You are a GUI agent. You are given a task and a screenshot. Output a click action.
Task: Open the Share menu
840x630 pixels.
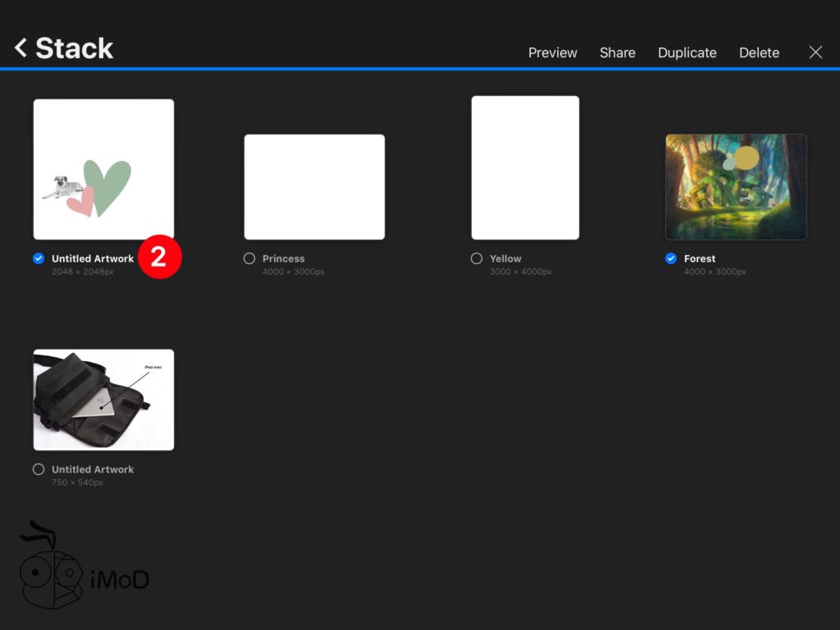(617, 52)
